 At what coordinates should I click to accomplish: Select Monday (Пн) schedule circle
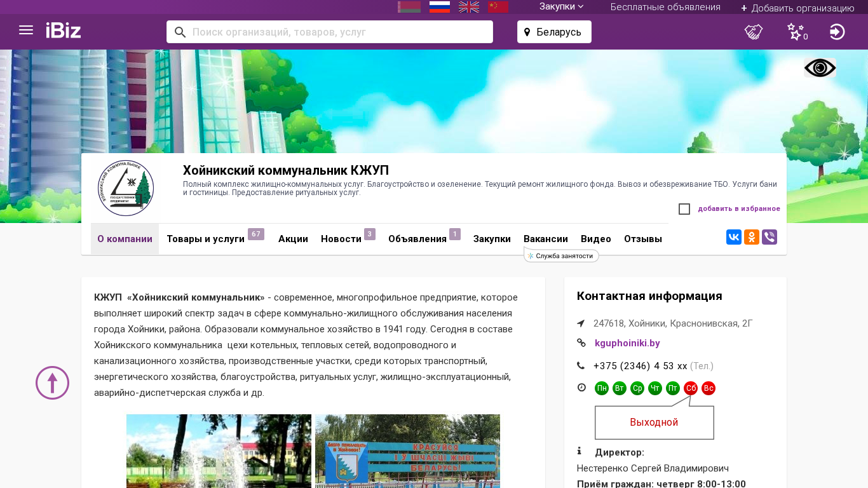(x=602, y=388)
